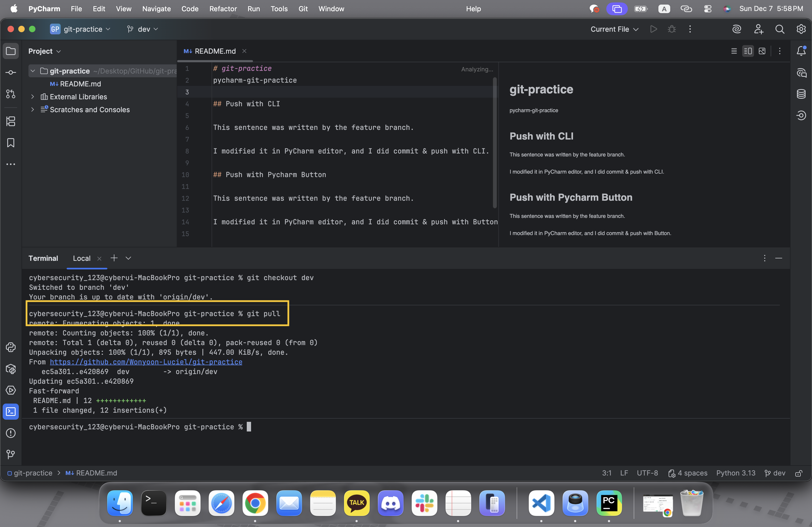Open the Current File run configuration dropdown
812x527 pixels.
pyautogui.click(x=614, y=29)
